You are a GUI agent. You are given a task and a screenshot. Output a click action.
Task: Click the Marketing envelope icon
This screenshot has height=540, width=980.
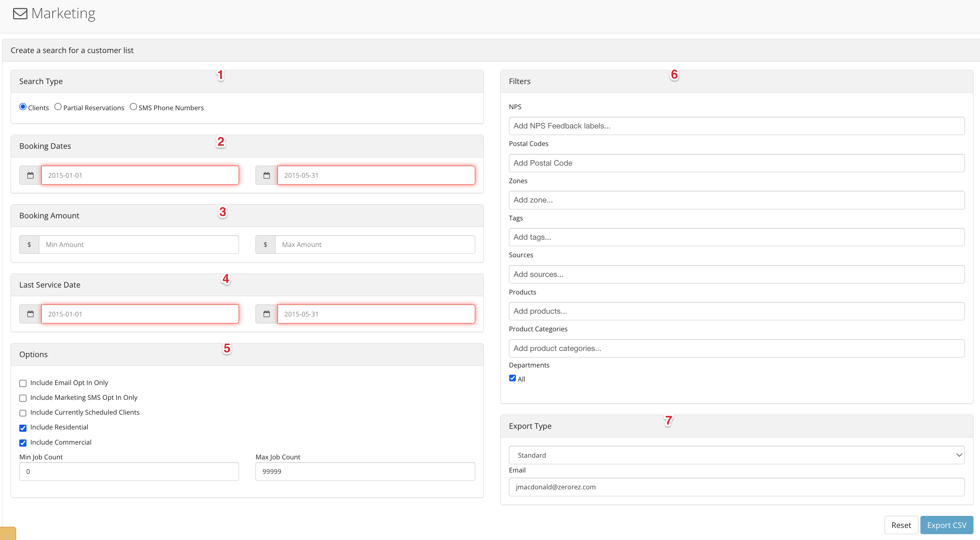click(x=20, y=14)
